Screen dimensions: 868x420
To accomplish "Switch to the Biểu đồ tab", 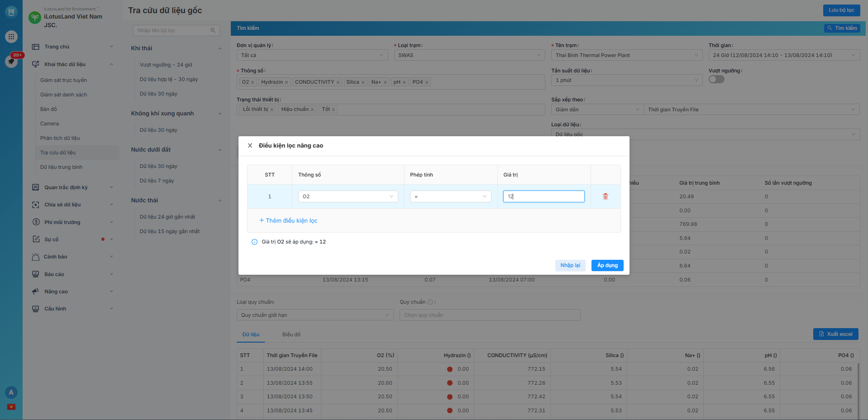I will point(291,334).
